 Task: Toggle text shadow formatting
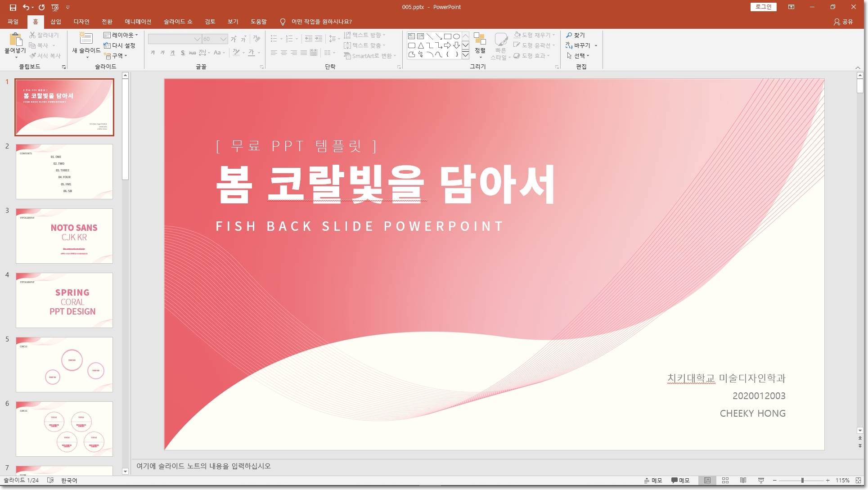click(183, 53)
